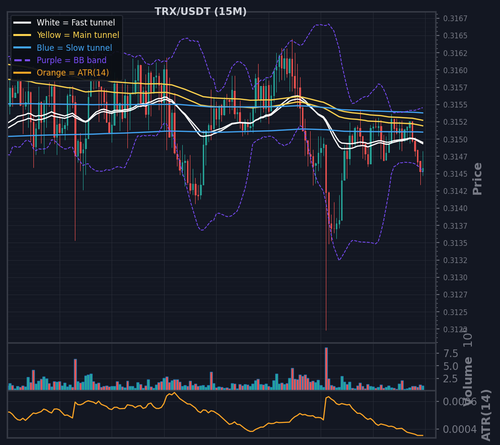This screenshot has width=500, height=445.
Task: Click the 0.3147 price axis label
Action: coord(455,157)
